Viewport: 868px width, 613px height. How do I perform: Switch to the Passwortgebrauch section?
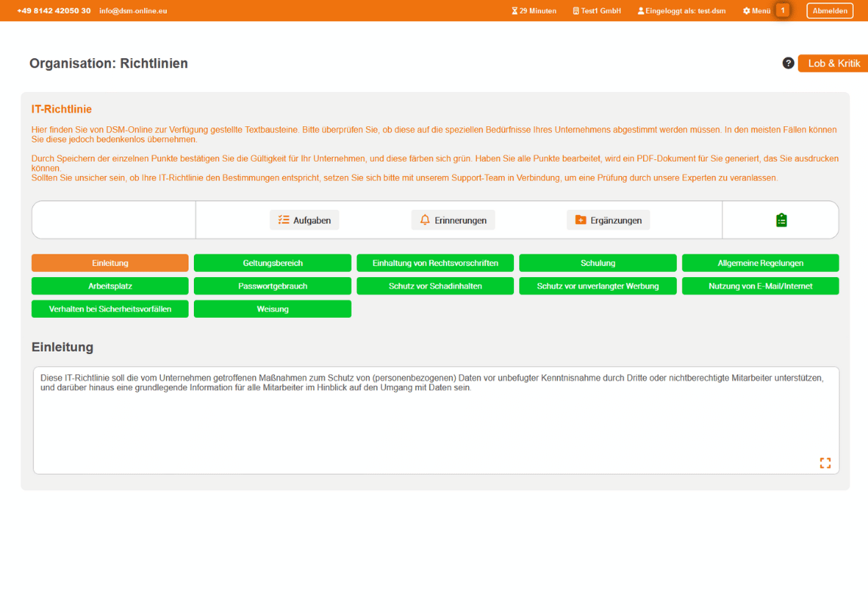click(272, 286)
